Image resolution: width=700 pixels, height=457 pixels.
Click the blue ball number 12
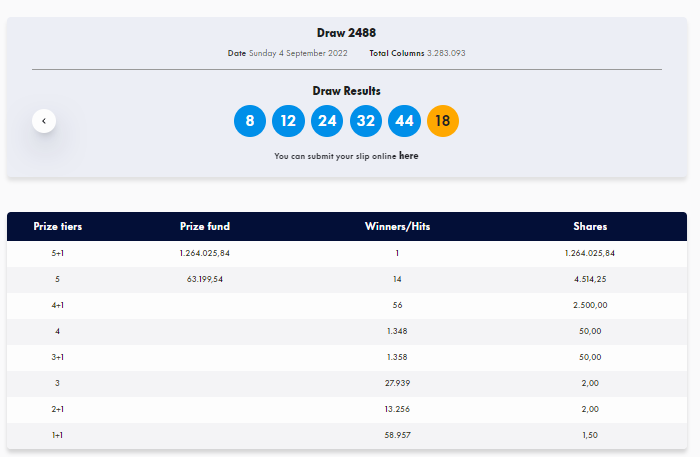pyautogui.click(x=288, y=121)
